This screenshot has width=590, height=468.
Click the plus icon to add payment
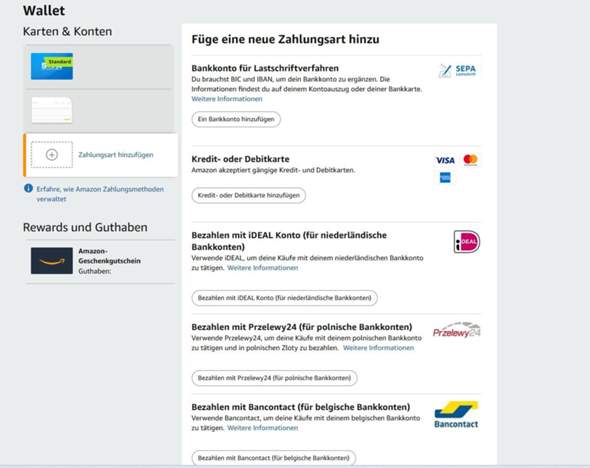click(x=52, y=155)
